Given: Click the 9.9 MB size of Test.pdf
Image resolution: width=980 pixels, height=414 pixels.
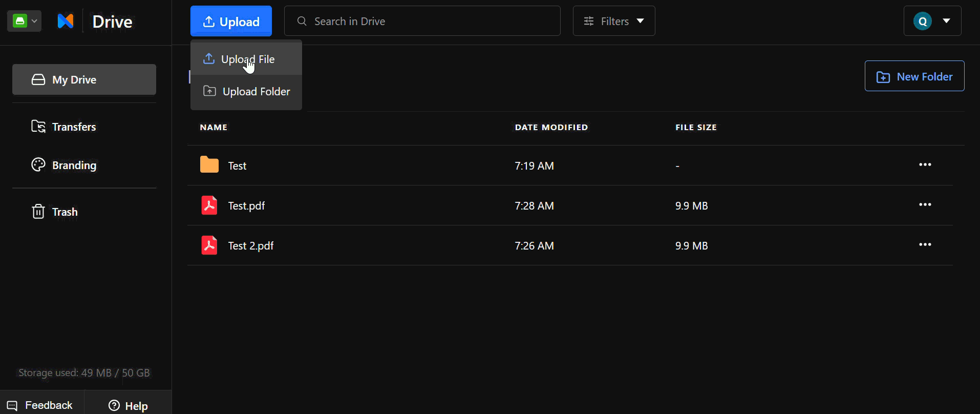Looking at the screenshot, I should (x=691, y=205).
